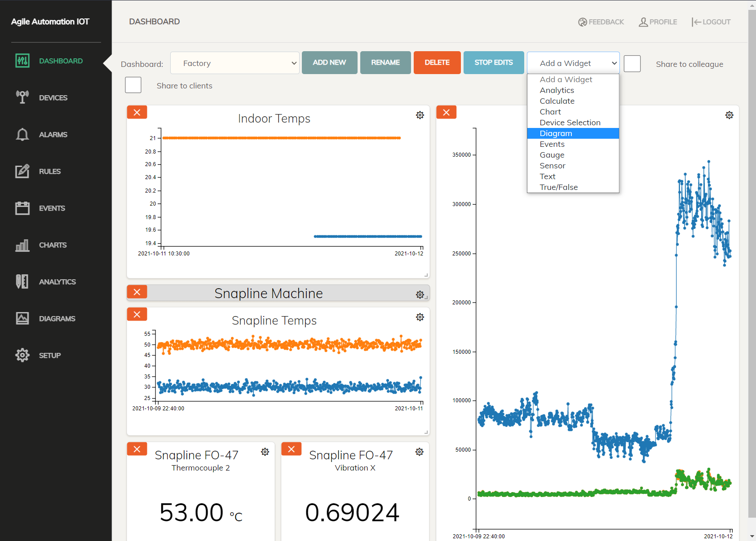The height and width of the screenshot is (541, 756).
Task: Open the Devices section
Action: [53, 97]
